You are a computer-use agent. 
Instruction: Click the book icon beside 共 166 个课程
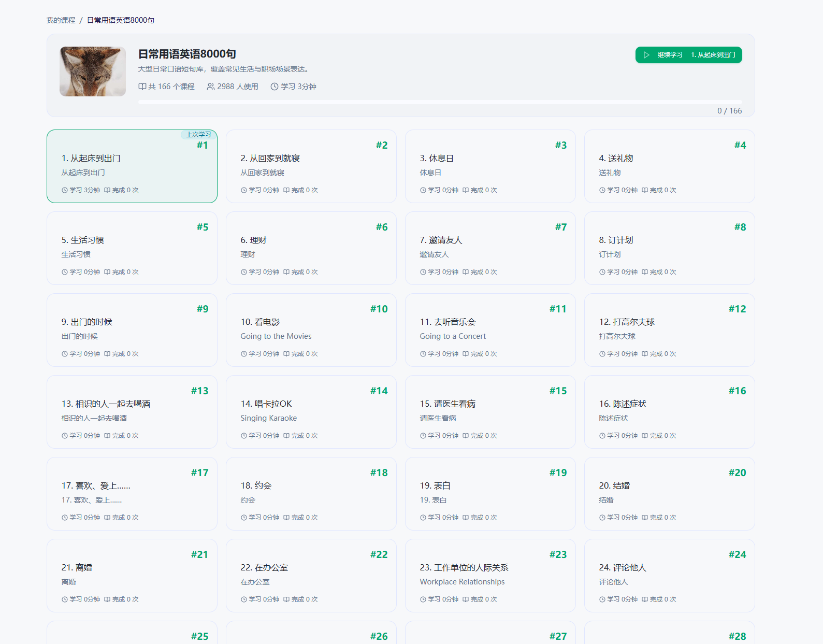click(142, 87)
